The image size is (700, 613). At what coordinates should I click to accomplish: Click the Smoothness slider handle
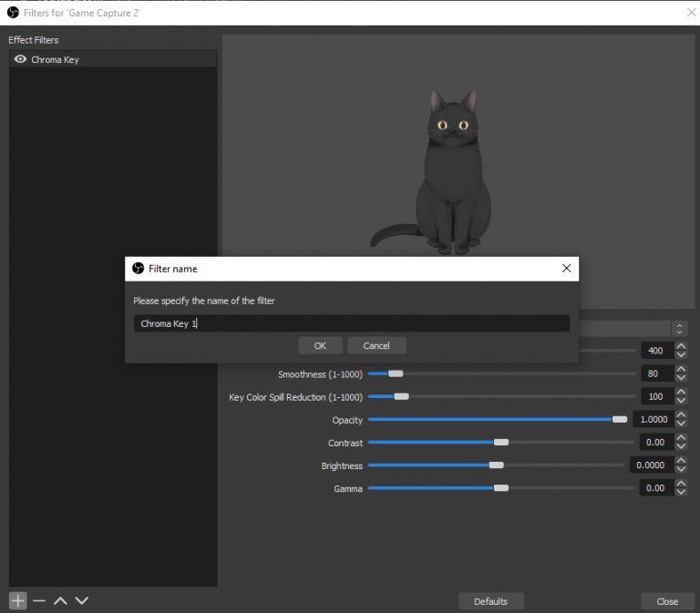click(396, 373)
